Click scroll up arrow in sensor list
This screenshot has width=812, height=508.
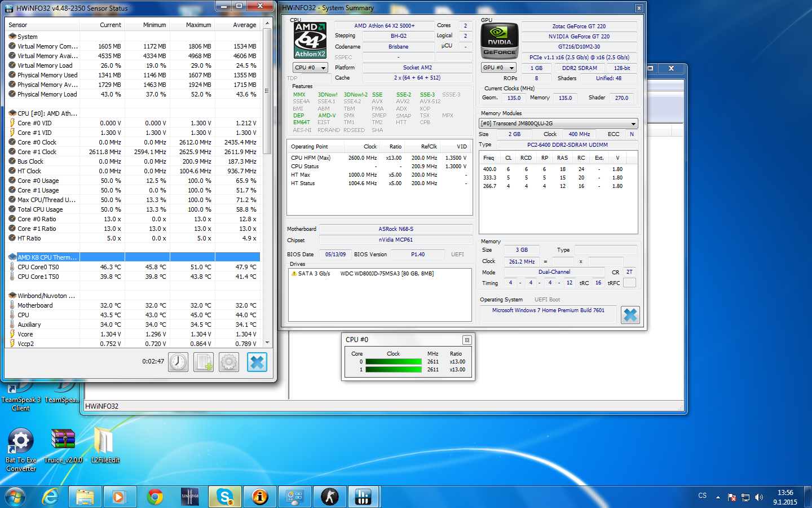pos(267,24)
